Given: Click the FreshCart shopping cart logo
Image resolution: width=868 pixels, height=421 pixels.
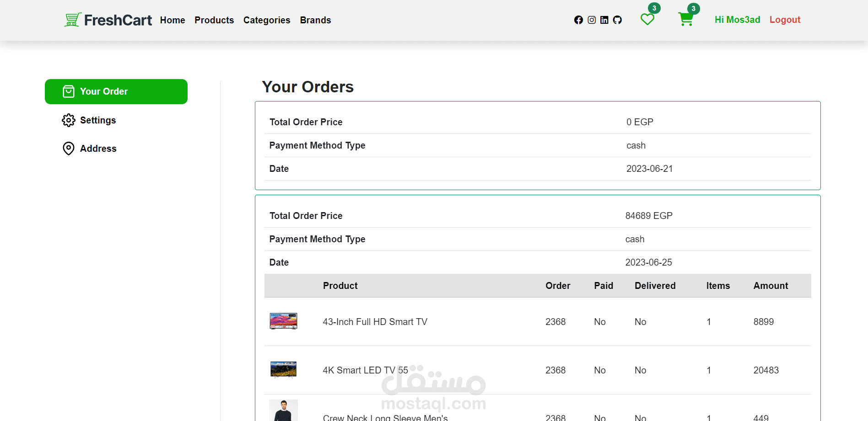Looking at the screenshot, I should 73,20.
